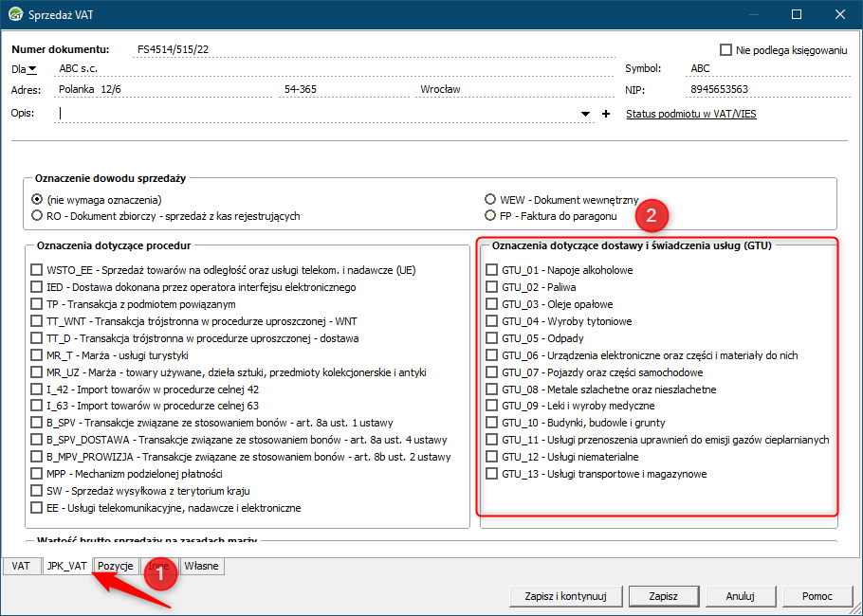Click the Sprzedaż VAT app icon in title bar
The image size is (863, 616).
15,15
